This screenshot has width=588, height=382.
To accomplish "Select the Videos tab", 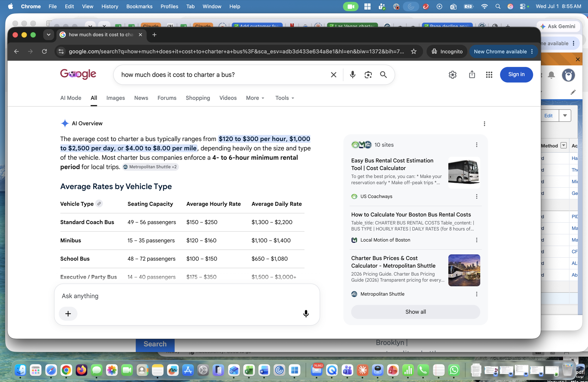I will [x=228, y=98].
